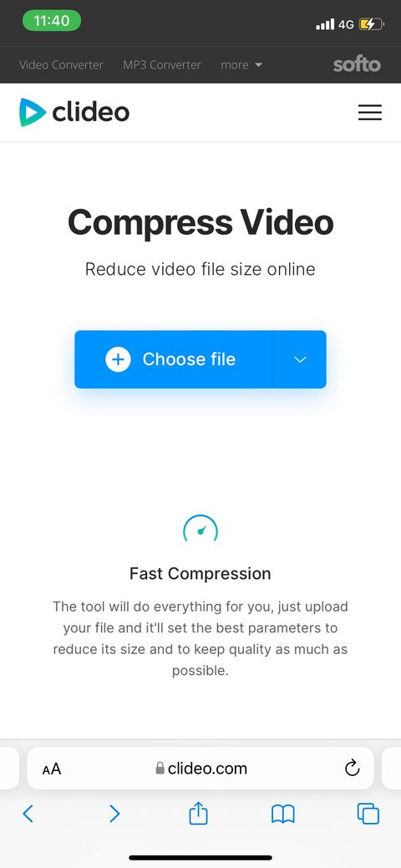Expand the 'more' tools dropdown
The height and width of the screenshot is (868, 401).
click(x=241, y=65)
